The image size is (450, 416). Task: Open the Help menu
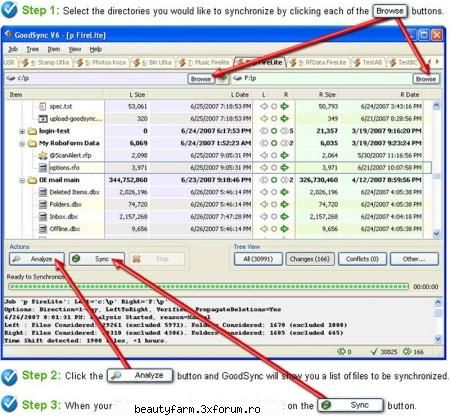pos(96,49)
